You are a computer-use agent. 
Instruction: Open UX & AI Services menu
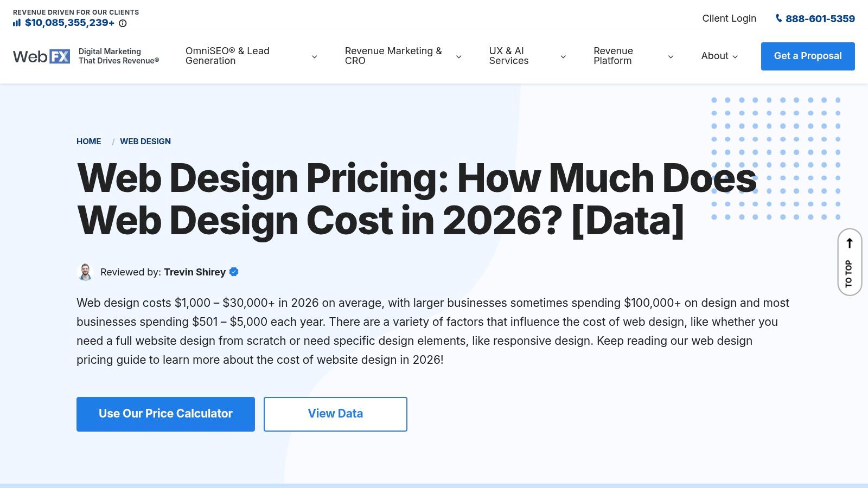click(x=508, y=56)
